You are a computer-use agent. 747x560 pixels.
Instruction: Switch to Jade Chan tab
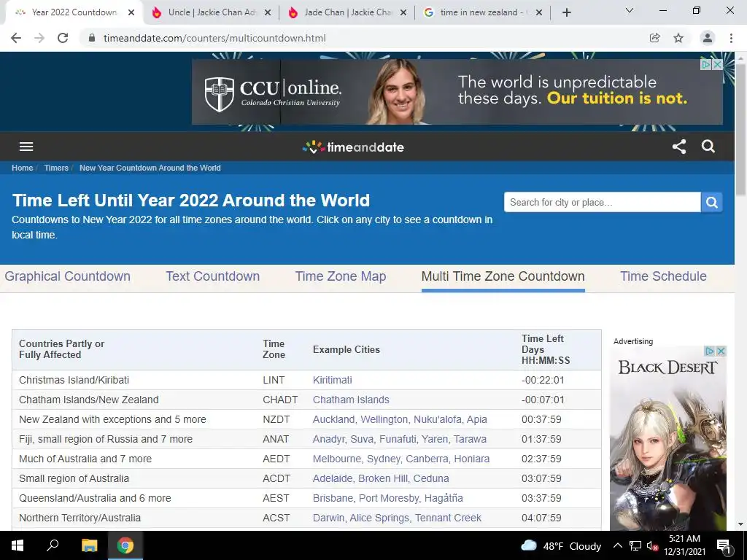tap(347, 13)
